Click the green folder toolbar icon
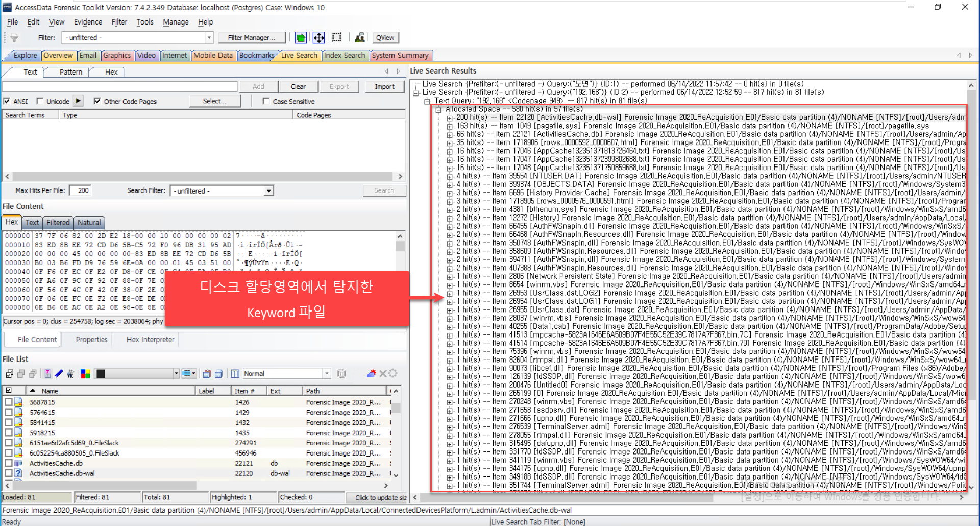Viewport: 980px width, 526px height. pyautogui.click(x=301, y=38)
